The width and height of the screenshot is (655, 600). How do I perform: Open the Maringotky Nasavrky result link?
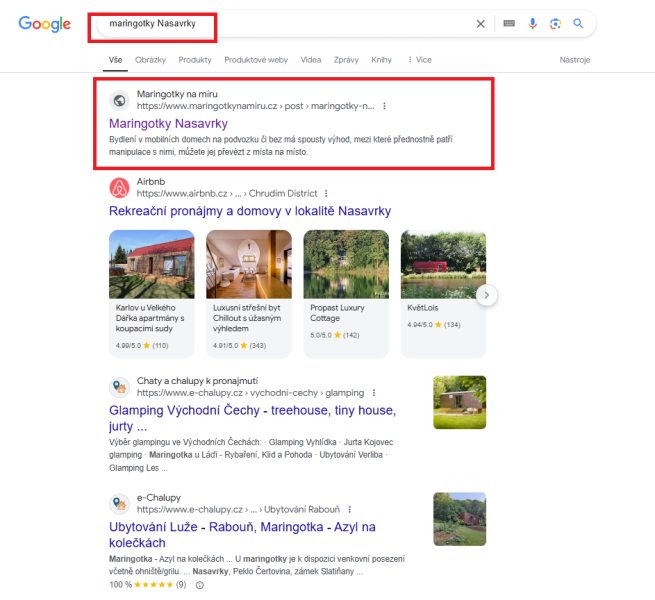point(168,124)
